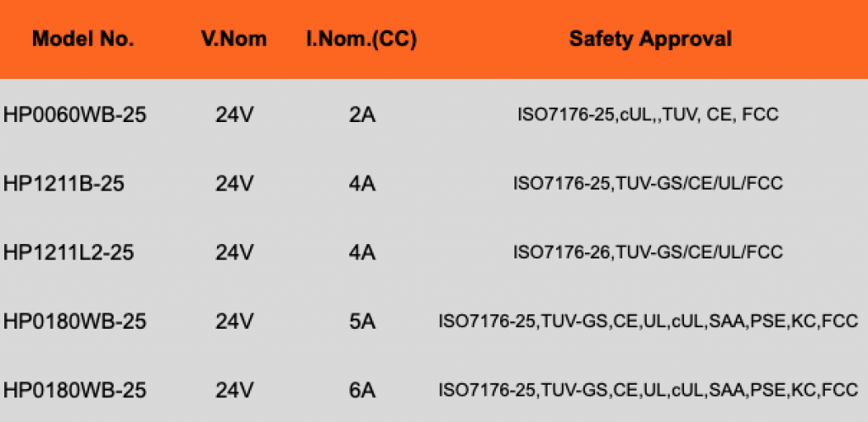Select HP0180WB-25 in the 6A row
This screenshot has height=422, width=868.
pyautogui.click(x=75, y=391)
